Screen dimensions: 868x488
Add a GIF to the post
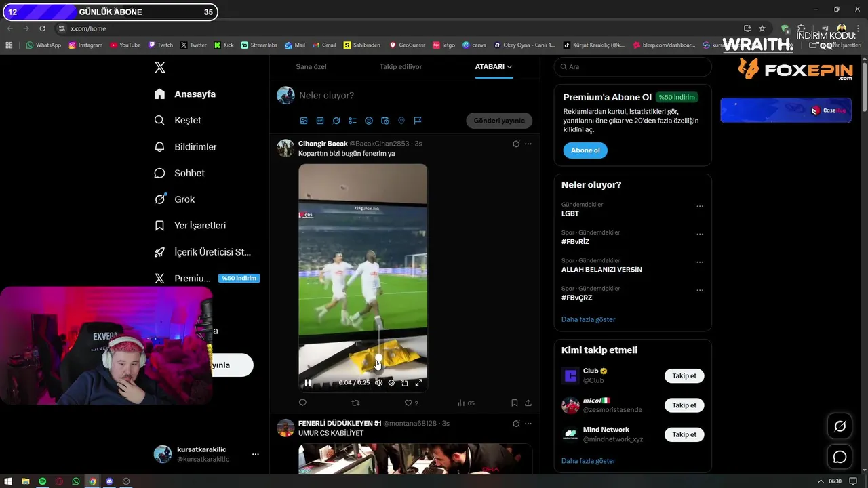(x=320, y=121)
